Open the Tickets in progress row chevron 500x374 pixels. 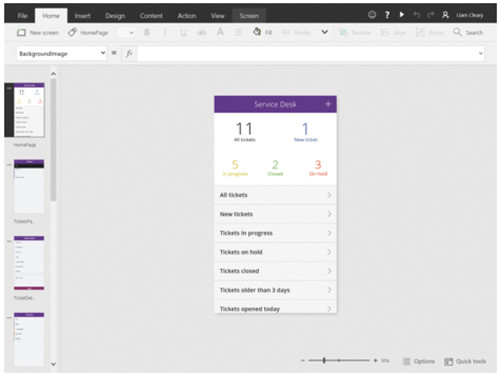click(x=329, y=233)
